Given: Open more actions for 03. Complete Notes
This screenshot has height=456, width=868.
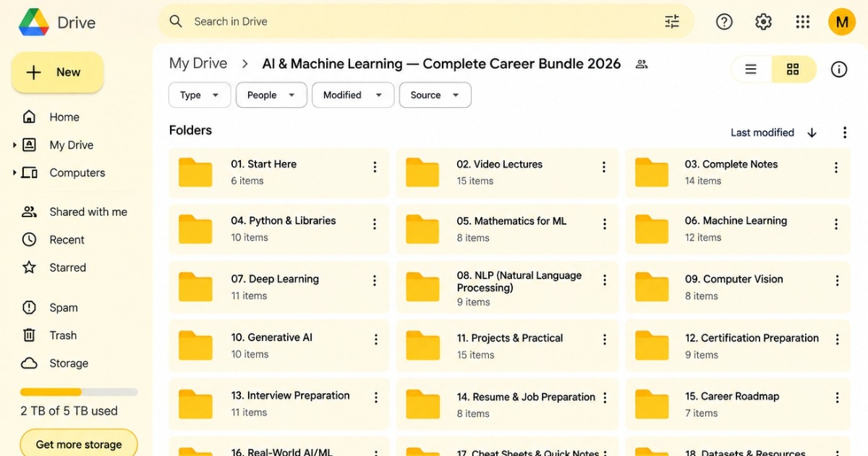Looking at the screenshot, I should click(x=836, y=167).
